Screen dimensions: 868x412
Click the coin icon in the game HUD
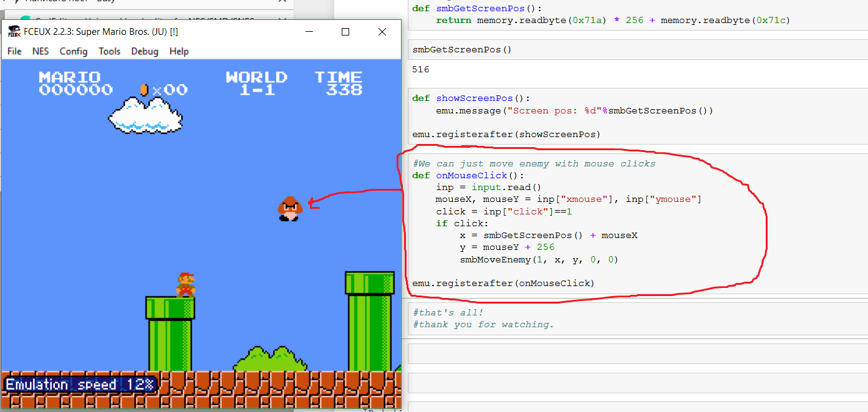pyautogui.click(x=144, y=90)
